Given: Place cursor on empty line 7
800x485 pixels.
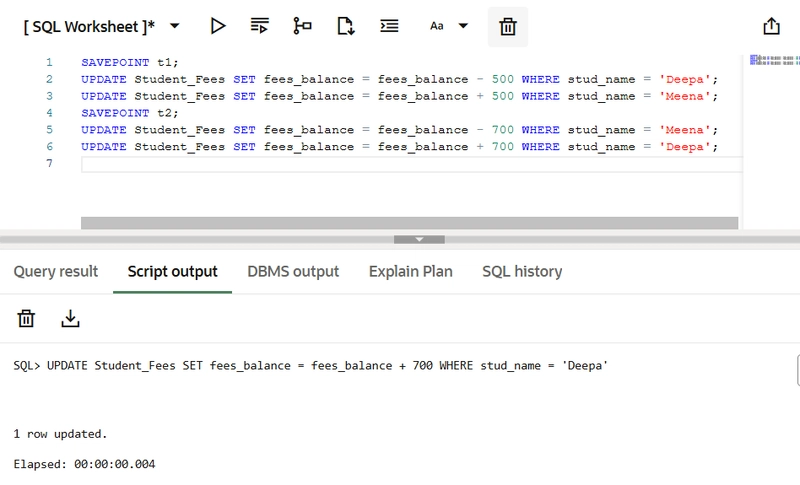Looking at the screenshot, I should pos(400,164).
